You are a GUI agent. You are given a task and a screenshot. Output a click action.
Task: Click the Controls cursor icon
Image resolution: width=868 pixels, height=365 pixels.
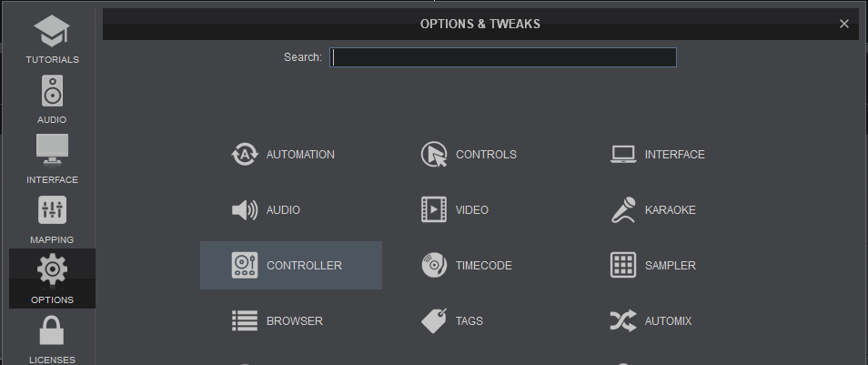(434, 155)
